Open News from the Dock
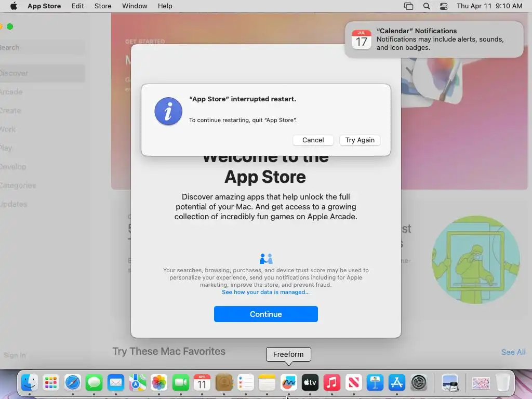The image size is (532, 399). 353,383
